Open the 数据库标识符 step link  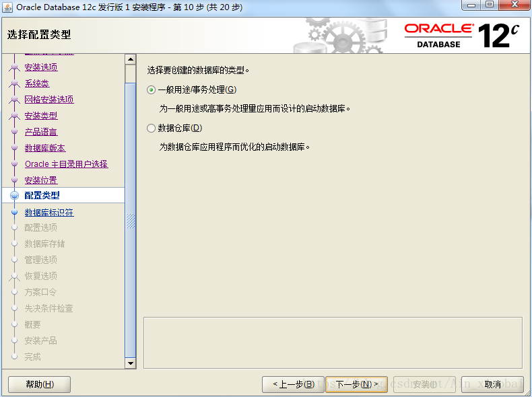tap(49, 213)
